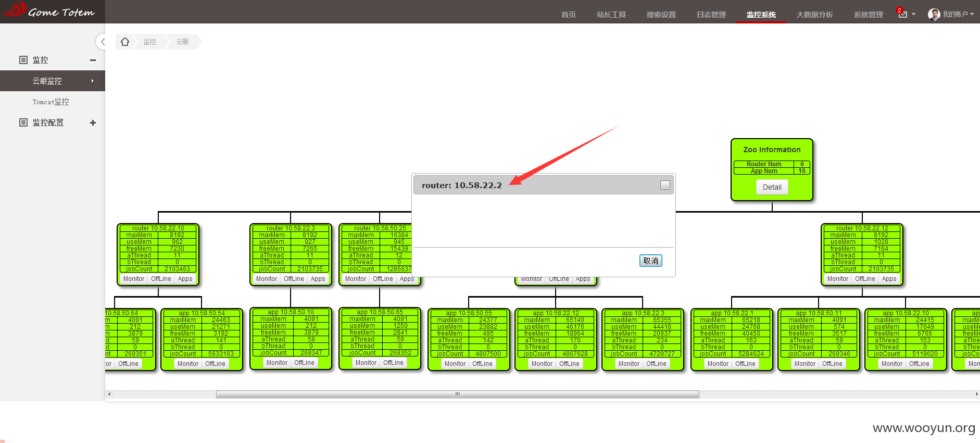This screenshot has height=443, width=980.
Task: Open Monitor for app 10.58.22.12
Action: pos(542,364)
